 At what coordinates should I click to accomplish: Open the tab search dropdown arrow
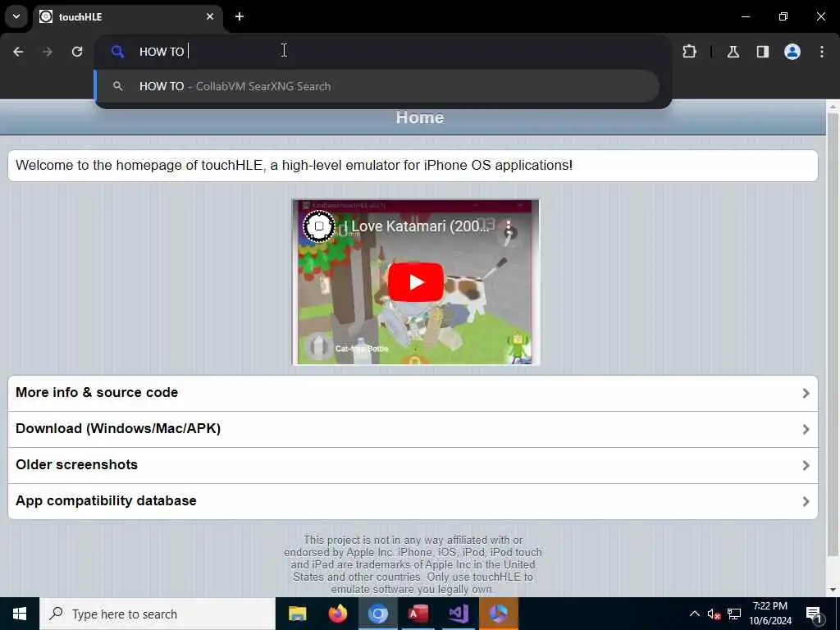pos(16,16)
